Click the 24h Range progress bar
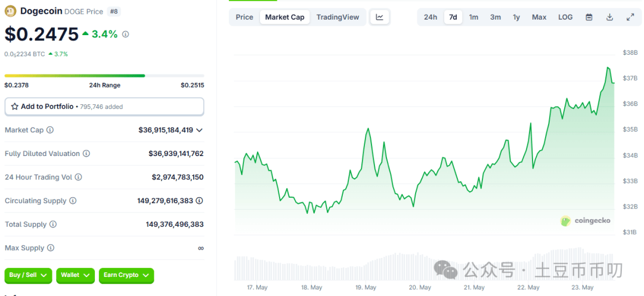 (104, 76)
